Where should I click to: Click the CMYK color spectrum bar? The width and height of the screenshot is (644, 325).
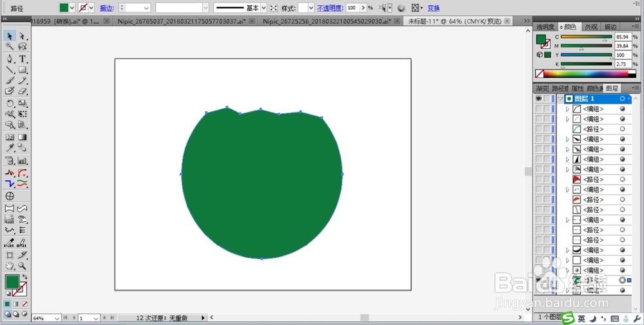[586, 74]
